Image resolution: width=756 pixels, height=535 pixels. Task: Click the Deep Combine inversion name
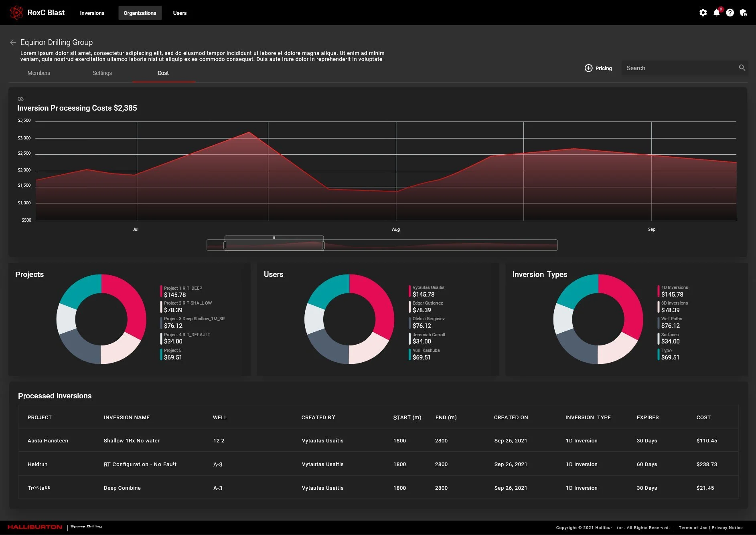tap(122, 488)
